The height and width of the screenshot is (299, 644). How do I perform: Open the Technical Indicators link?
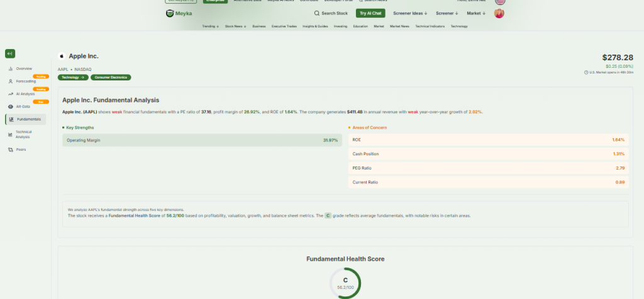430,26
